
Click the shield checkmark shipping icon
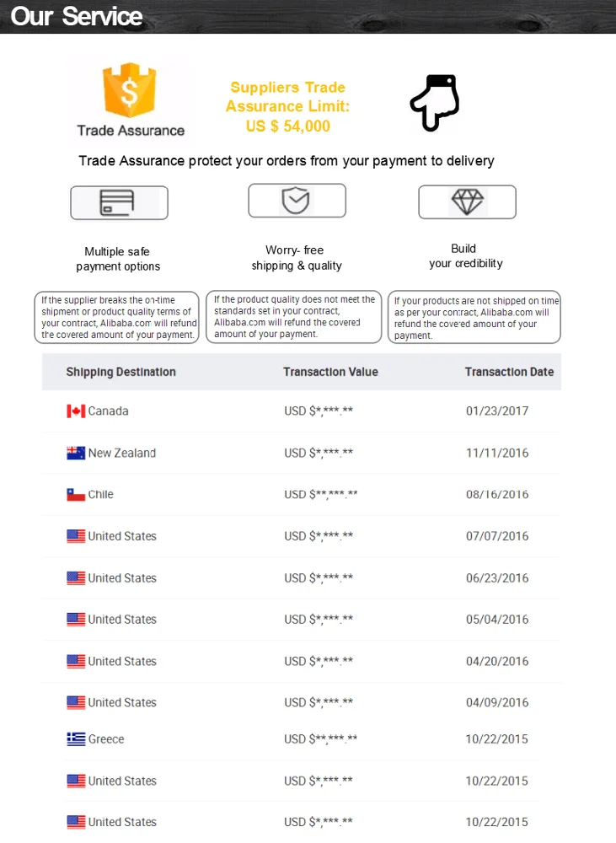pyautogui.click(x=296, y=201)
